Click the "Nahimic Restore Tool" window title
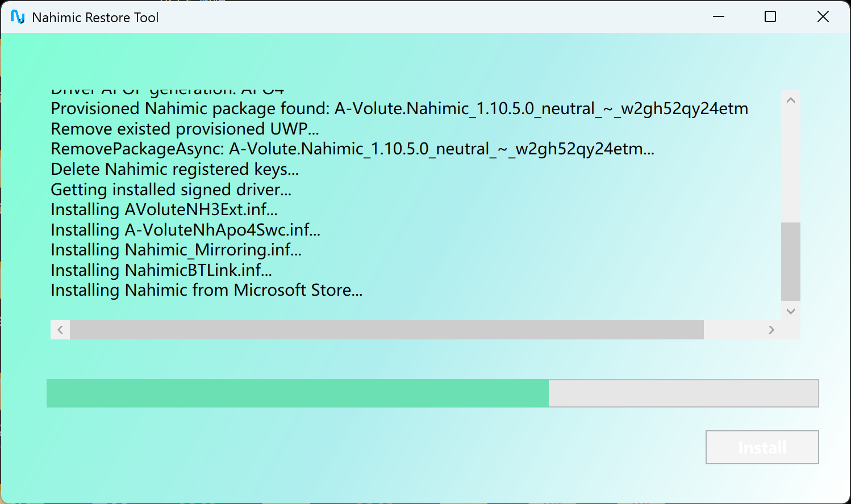Screen dimensions: 851x504 pyautogui.click(x=95, y=18)
